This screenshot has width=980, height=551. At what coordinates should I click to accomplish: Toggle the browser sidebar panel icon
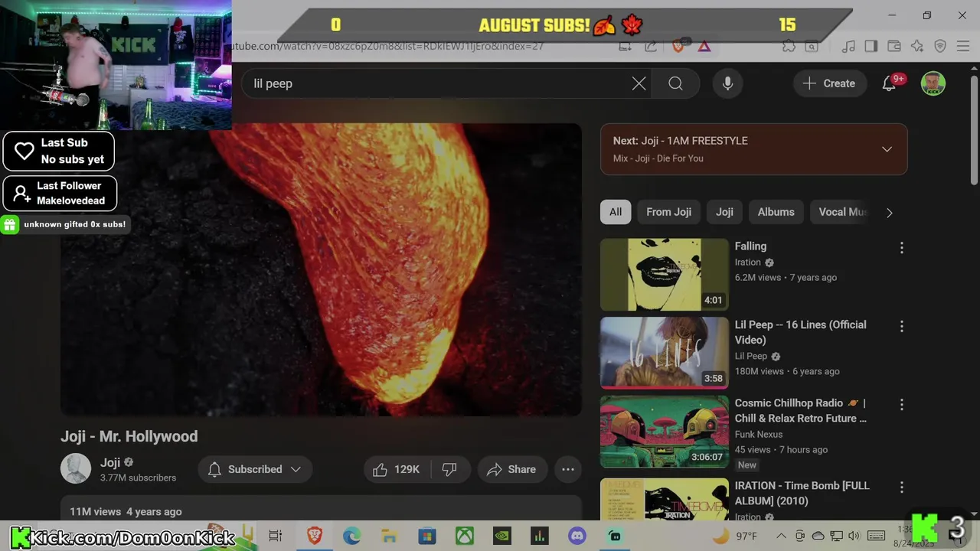[x=871, y=47]
